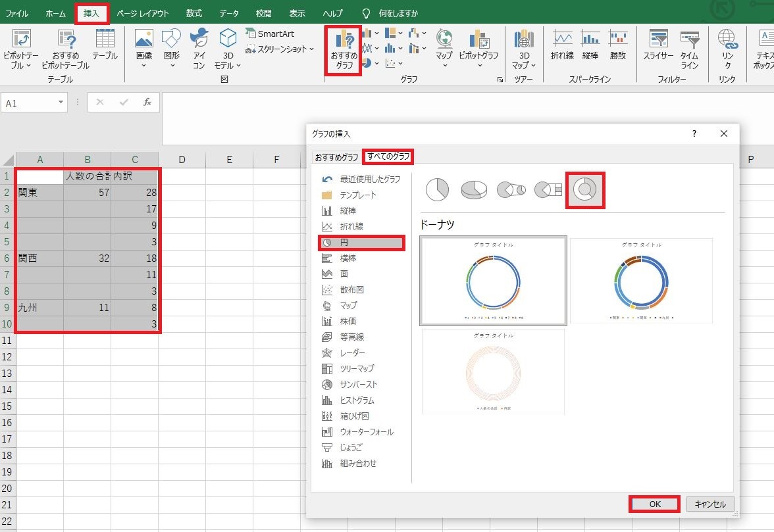Screen dimensions: 774x532
Task: Expand the 画像 dropdown arrow
Action: pos(143,66)
